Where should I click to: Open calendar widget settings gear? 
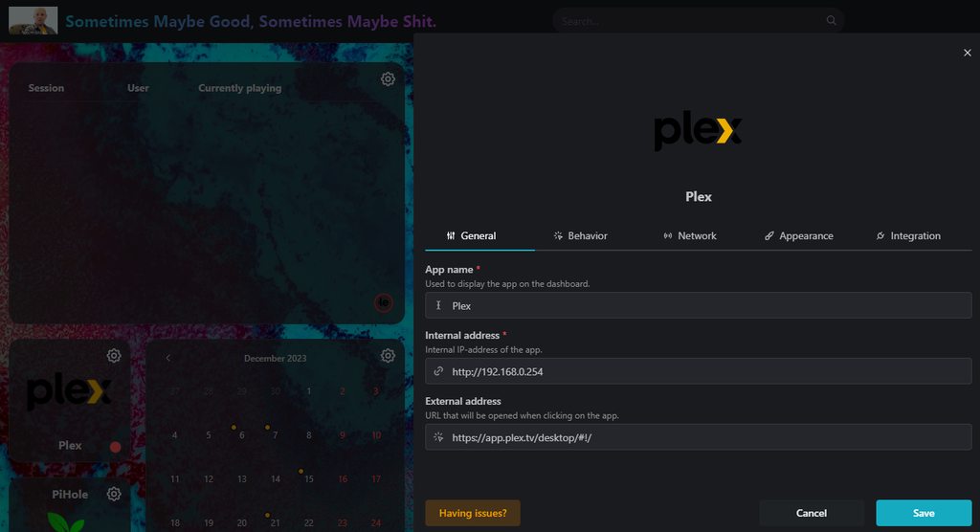[x=388, y=356]
